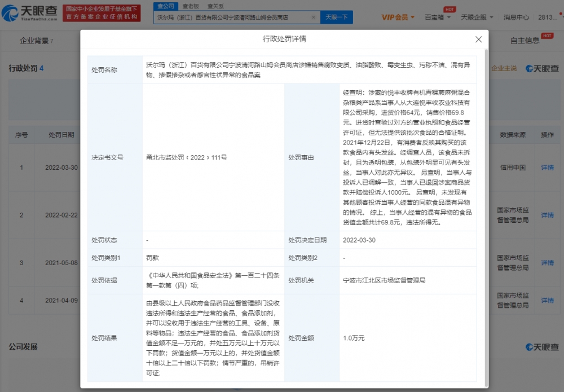Click the 行政处罚详情 dialog title

coord(284,39)
